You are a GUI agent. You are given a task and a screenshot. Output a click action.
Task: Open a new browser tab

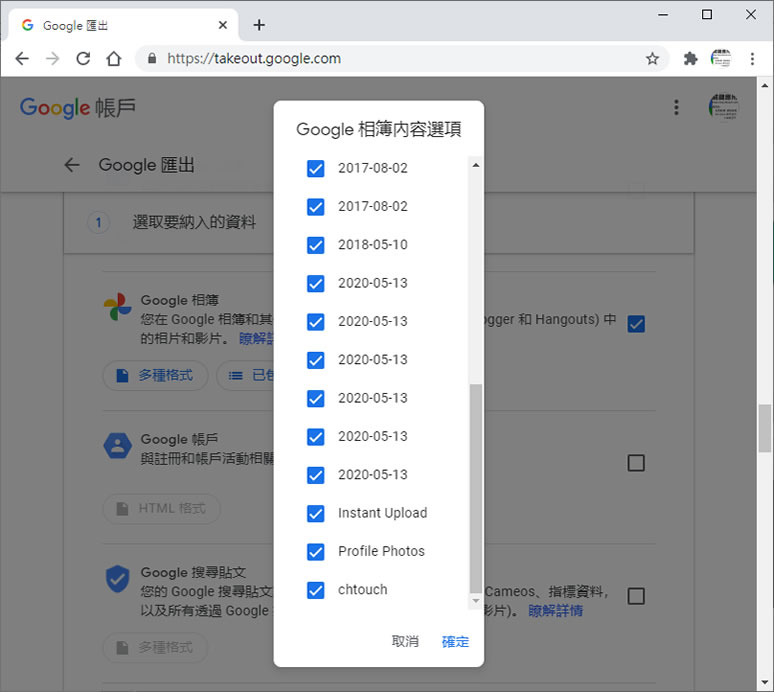click(x=259, y=25)
